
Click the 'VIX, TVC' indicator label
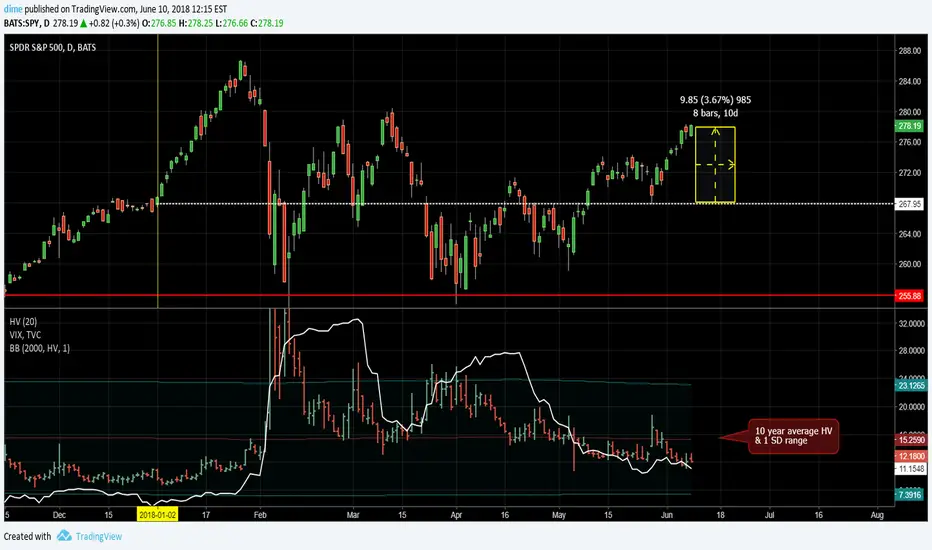pyautogui.click(x=25, y=335)
